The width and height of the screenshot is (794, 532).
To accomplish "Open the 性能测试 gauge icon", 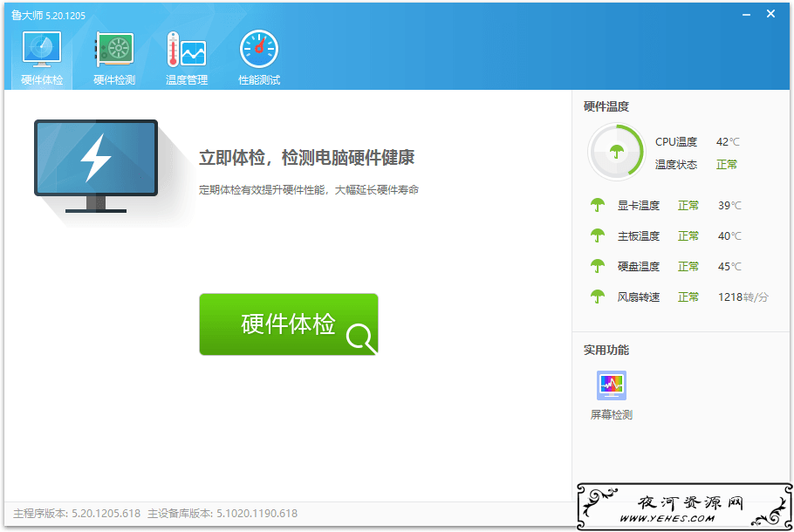I will point(259,49).
